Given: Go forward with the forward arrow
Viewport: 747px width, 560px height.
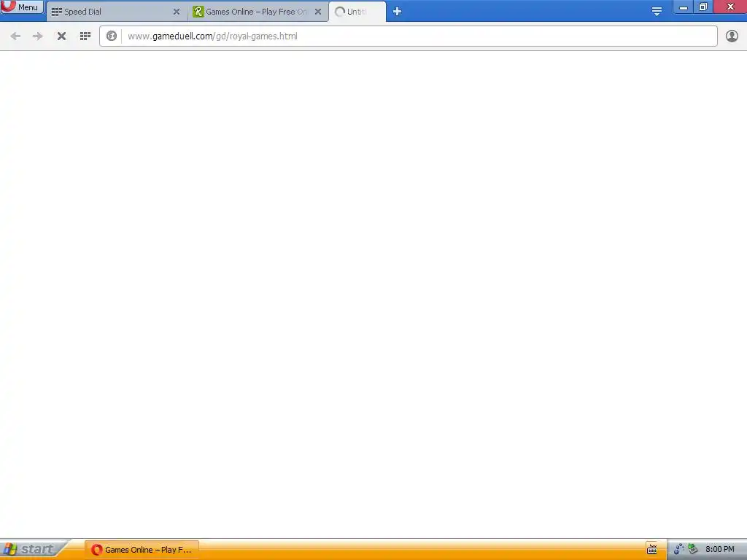Looking at the screenshot, I should pyautogui.click(x=38, y=36).
